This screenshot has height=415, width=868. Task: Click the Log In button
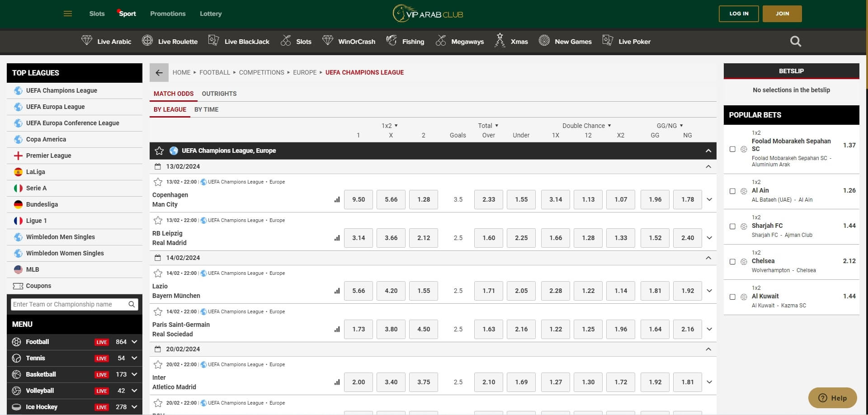pos(739,14)
